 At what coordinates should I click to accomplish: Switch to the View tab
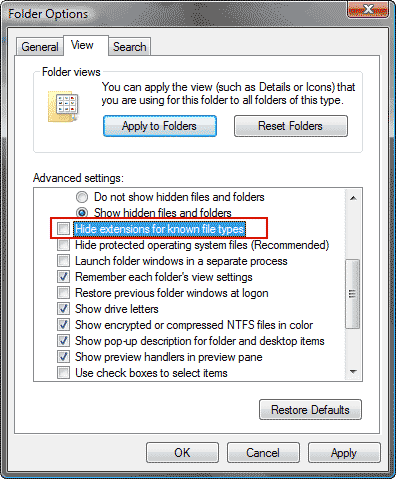pyautogui.click(x=86, y=45)
